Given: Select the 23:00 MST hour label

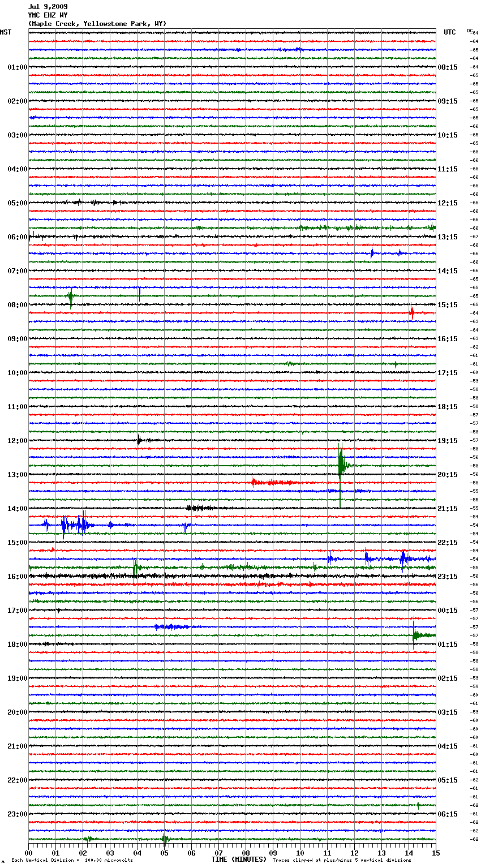Looking at the screenshot, I should pos(18,814).
